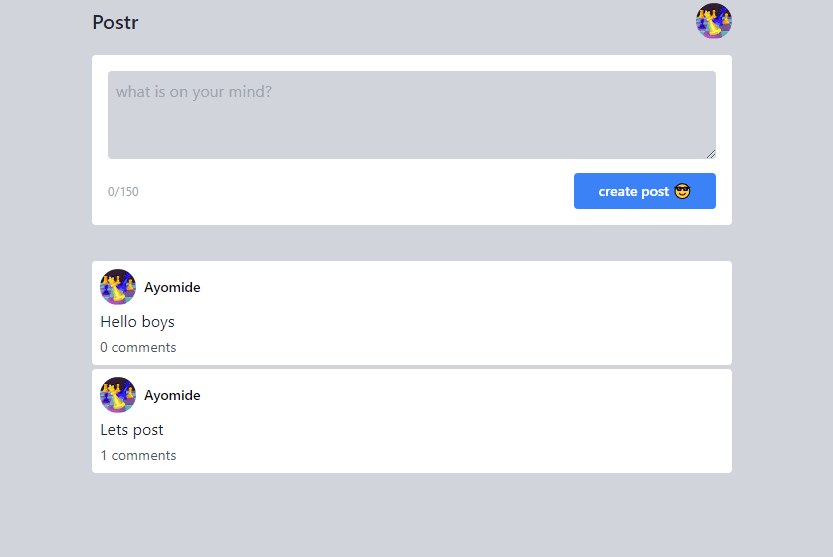Open the profile avatar in the header

(714, 21)
